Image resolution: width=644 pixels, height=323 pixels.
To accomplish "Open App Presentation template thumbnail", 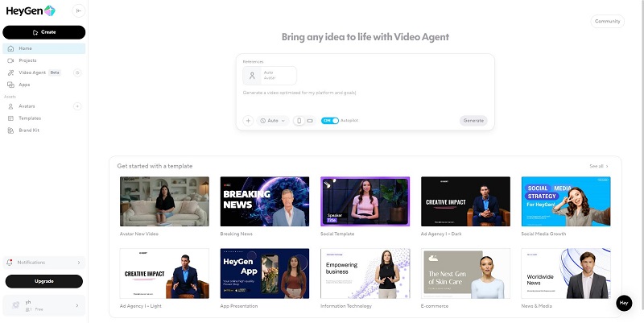I will coord(265,273).
